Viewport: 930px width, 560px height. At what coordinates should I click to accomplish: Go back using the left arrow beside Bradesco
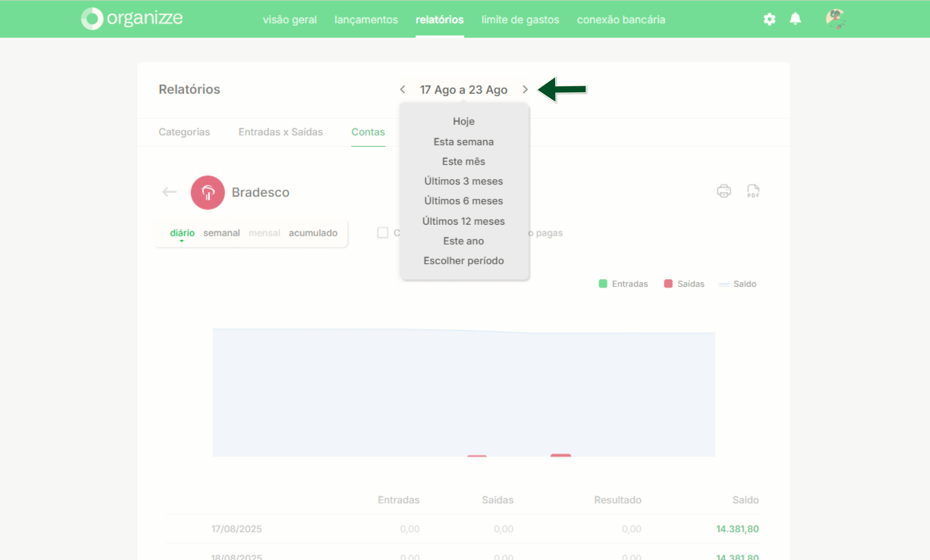169,192
